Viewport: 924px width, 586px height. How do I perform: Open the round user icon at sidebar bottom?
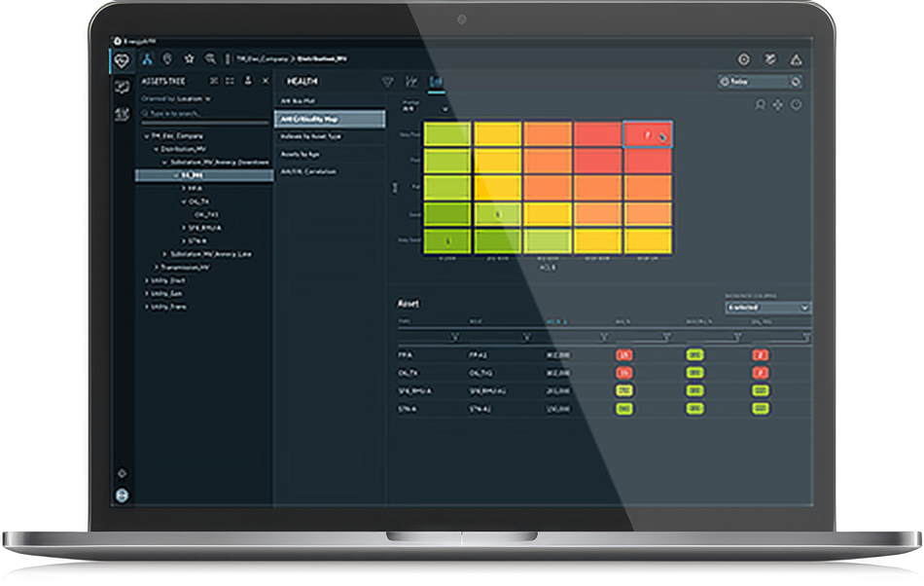pos(122,495)
